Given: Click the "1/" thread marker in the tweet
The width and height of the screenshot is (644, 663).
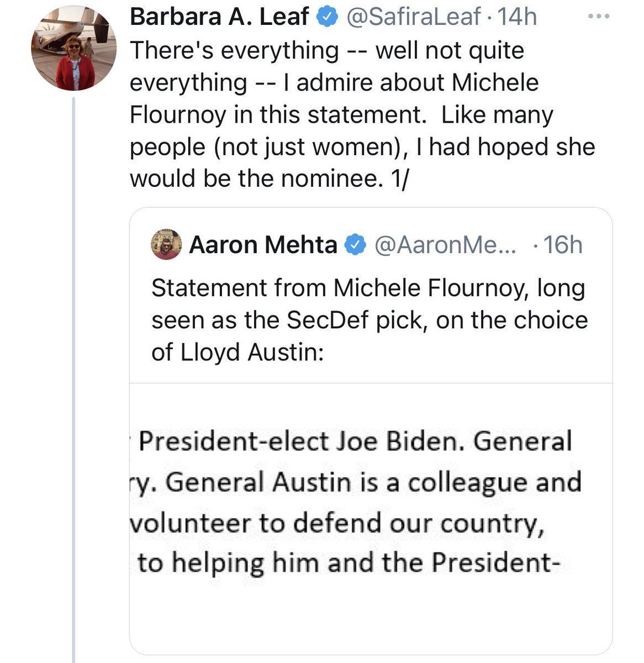Looking at the screenshot, I should (398, 179).
